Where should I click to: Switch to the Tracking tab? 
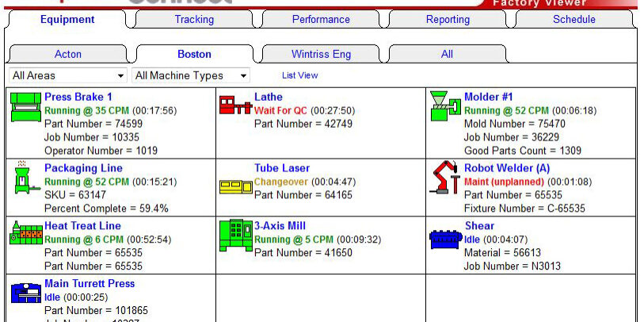pos(194,20)
